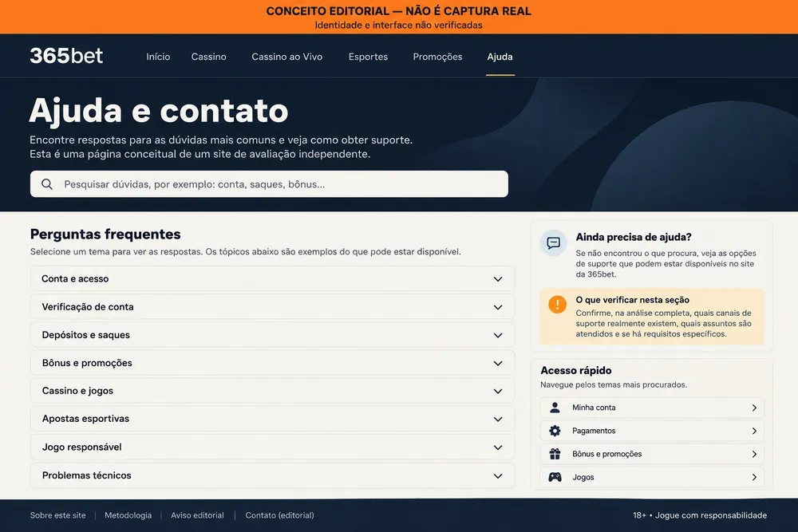
Task: Click the Ainda precisa de ajuda? heading
Action: 633,237
